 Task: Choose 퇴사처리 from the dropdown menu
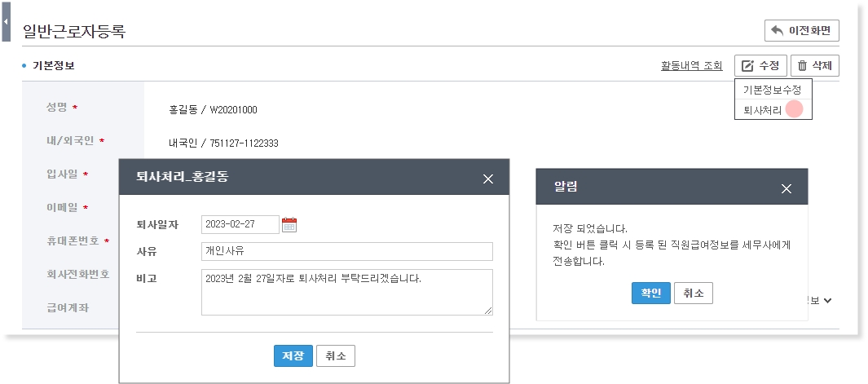point(763,109)
